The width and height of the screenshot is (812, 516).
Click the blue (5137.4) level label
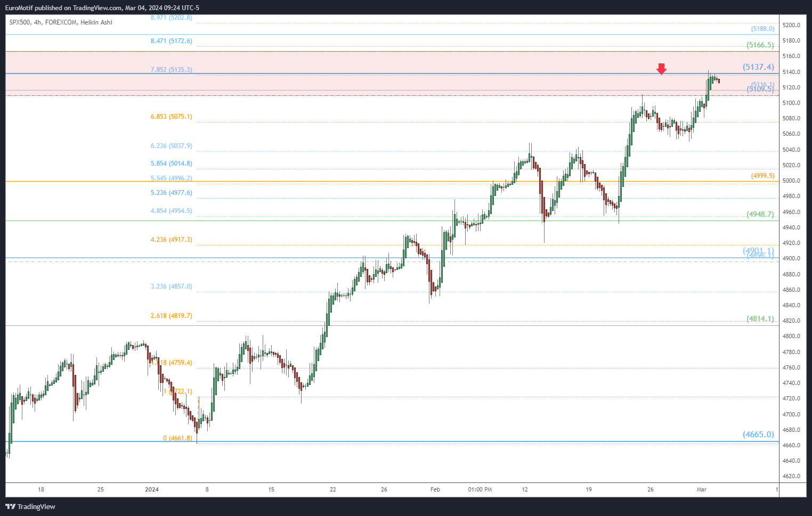pos(758,67)
